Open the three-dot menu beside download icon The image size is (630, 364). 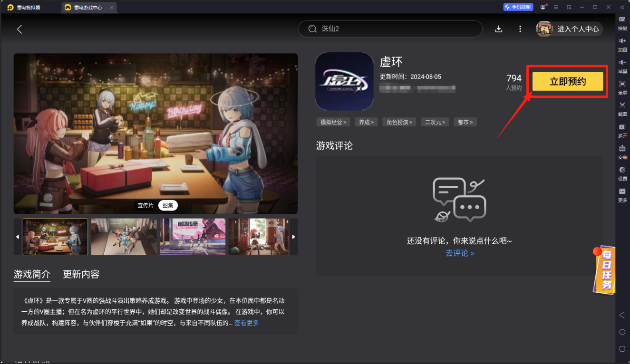pyautogui.click(x=520, y=29)
